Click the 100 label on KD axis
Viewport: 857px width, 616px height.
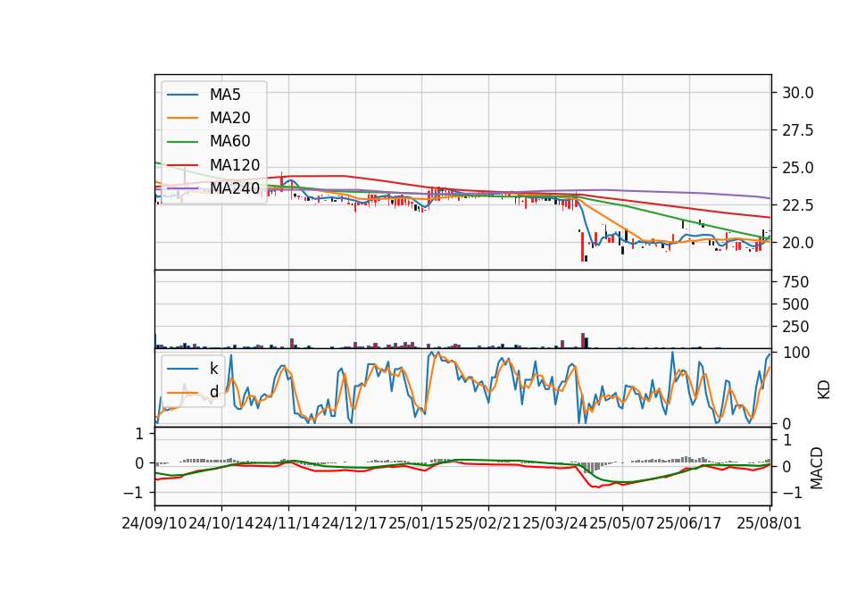click(x=796, y=353)
